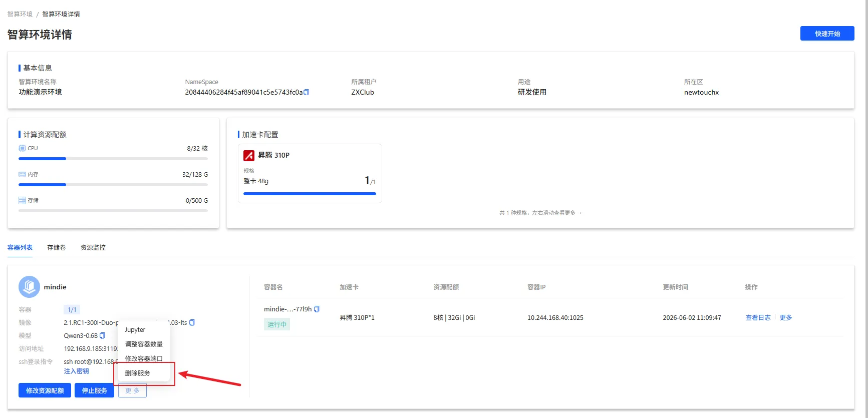This screenshot has height=418, width=868.
Task: Click the zone value newtouchx
Action: pyautogui.click(x=701, y=92)
